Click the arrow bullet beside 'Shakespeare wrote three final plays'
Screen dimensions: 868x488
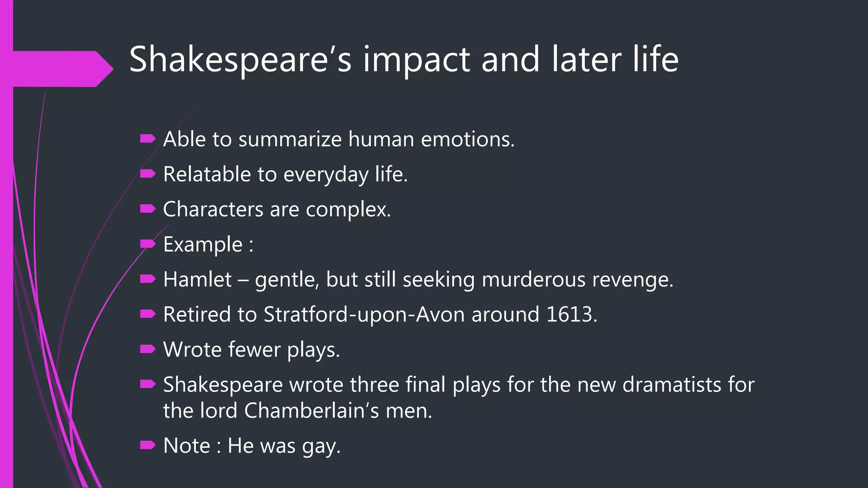pyautogui.click(x=148, y=384)
